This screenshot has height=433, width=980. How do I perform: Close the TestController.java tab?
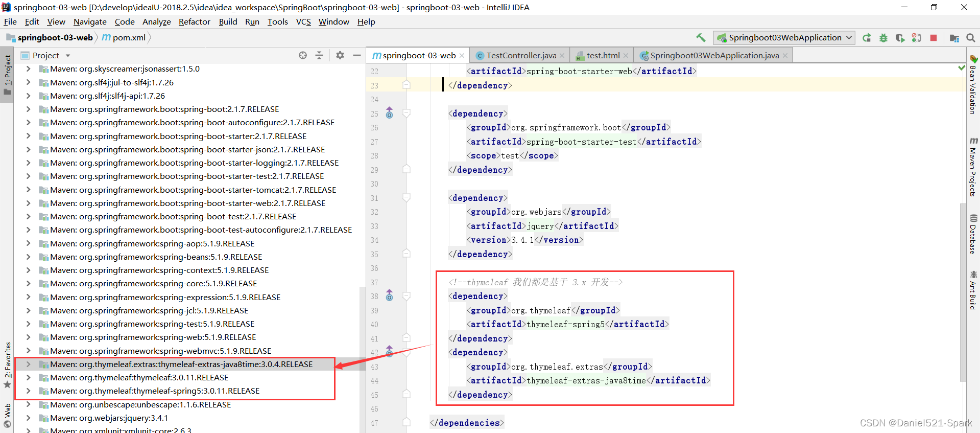[562, 55]
